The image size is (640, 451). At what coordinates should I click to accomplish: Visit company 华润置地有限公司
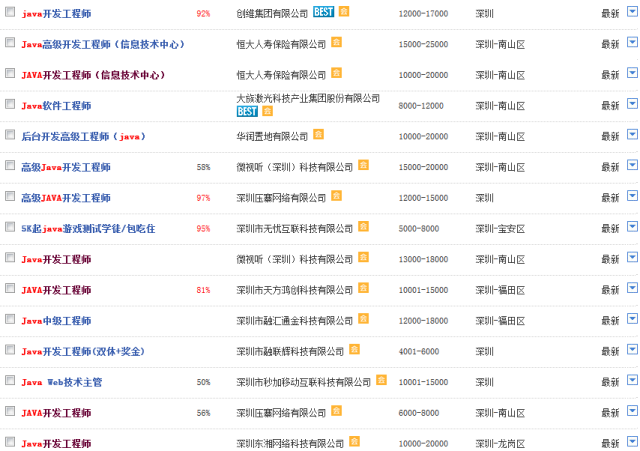pyautogui.click(x=272, y=137)
